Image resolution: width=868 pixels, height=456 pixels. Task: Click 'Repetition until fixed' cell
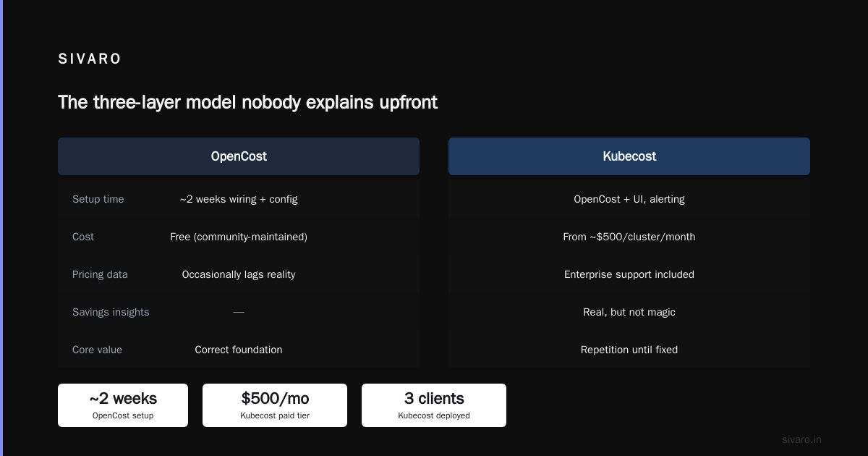click(x=629, y=350)
